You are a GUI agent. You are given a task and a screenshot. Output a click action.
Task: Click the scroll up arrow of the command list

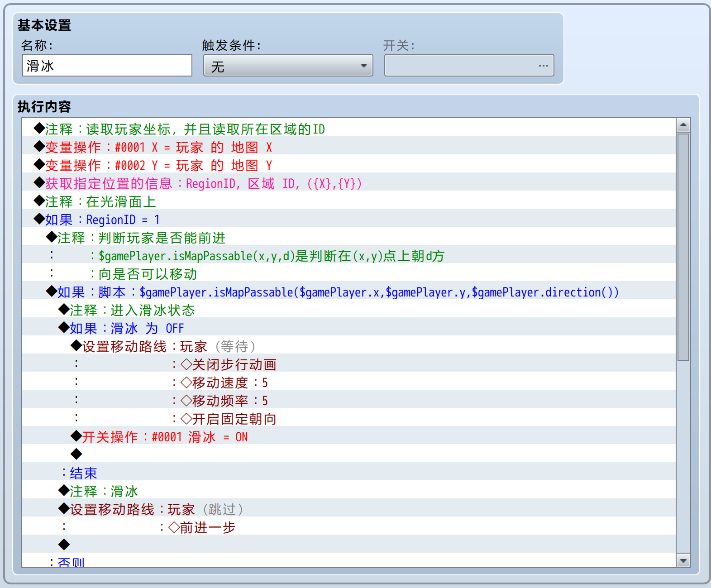(x=683, y=124)
